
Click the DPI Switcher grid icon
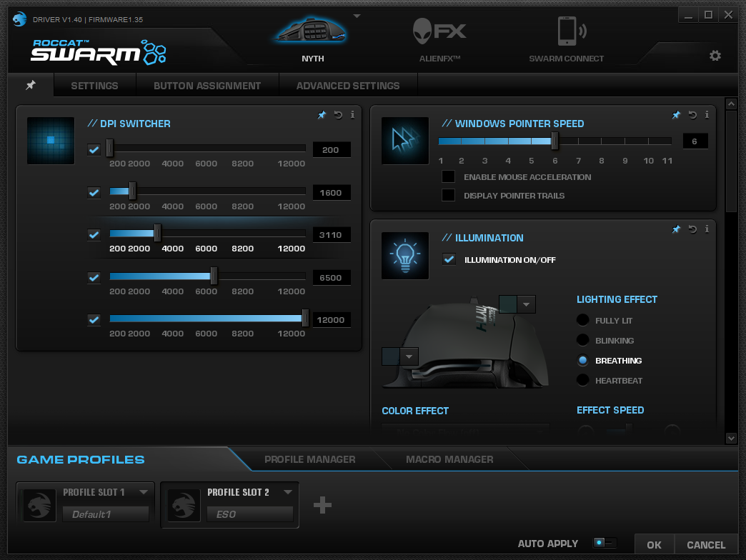pyautogui.click(x=51, y=141)
